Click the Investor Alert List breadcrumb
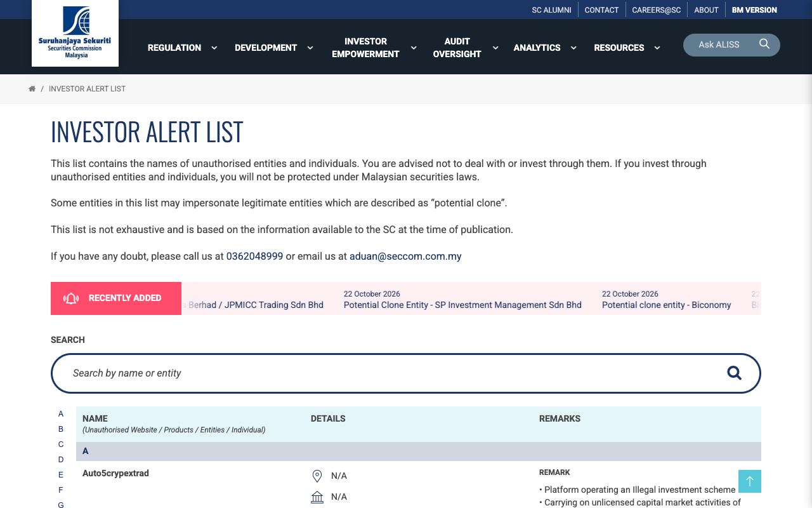The height and width of the screenshot is (508, 812). (87, 89)
